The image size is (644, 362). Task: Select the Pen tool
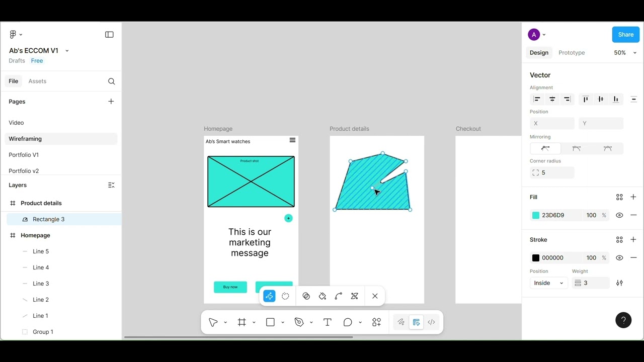click(x=299, y=322)
